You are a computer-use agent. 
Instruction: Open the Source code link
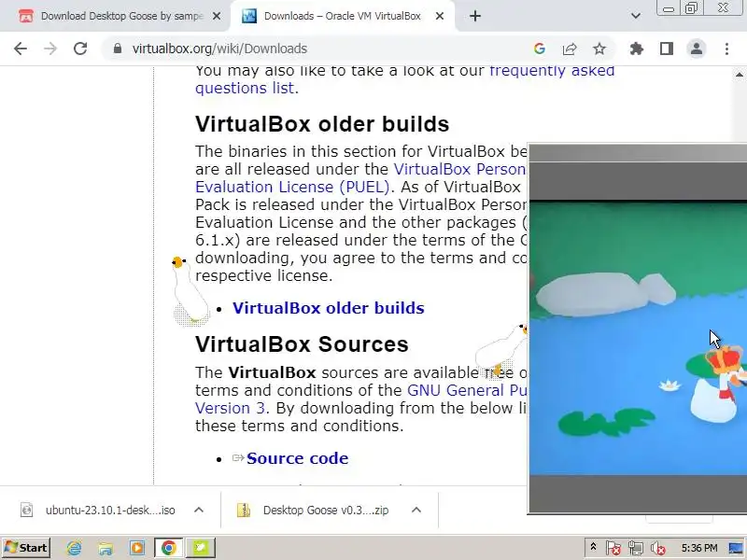[x=297, y=458]
